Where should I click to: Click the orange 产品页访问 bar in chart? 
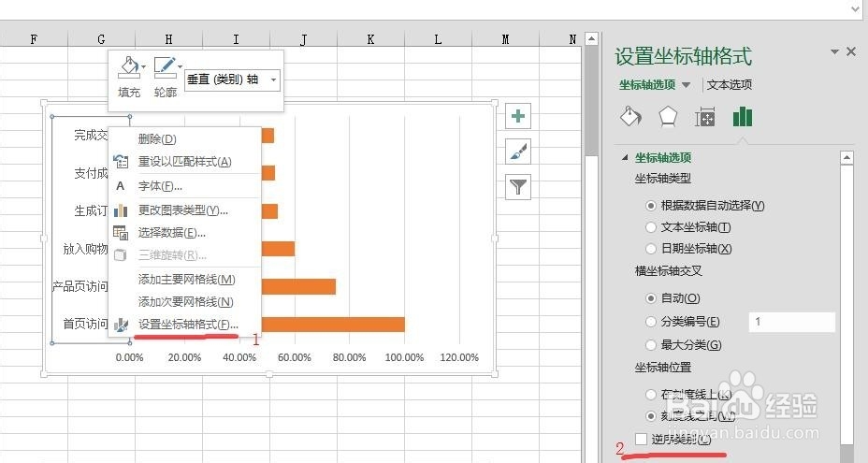(x=299, y=286)
